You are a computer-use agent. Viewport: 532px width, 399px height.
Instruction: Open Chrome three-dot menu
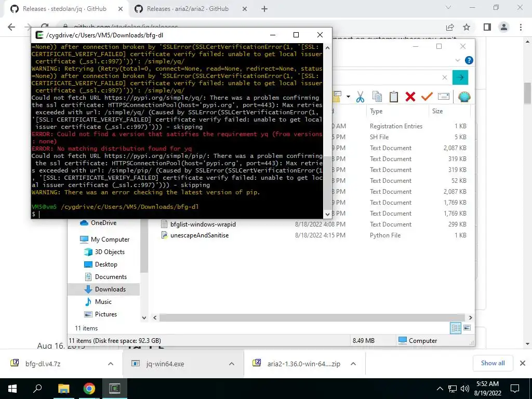pos(521,27)
